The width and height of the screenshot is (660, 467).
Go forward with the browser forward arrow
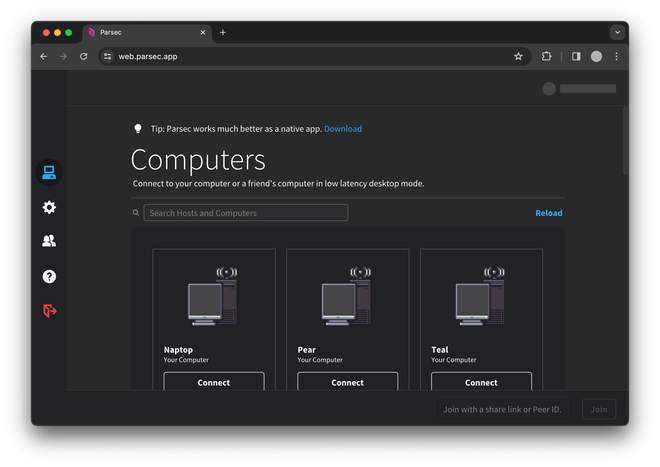(x=63, y=56)
